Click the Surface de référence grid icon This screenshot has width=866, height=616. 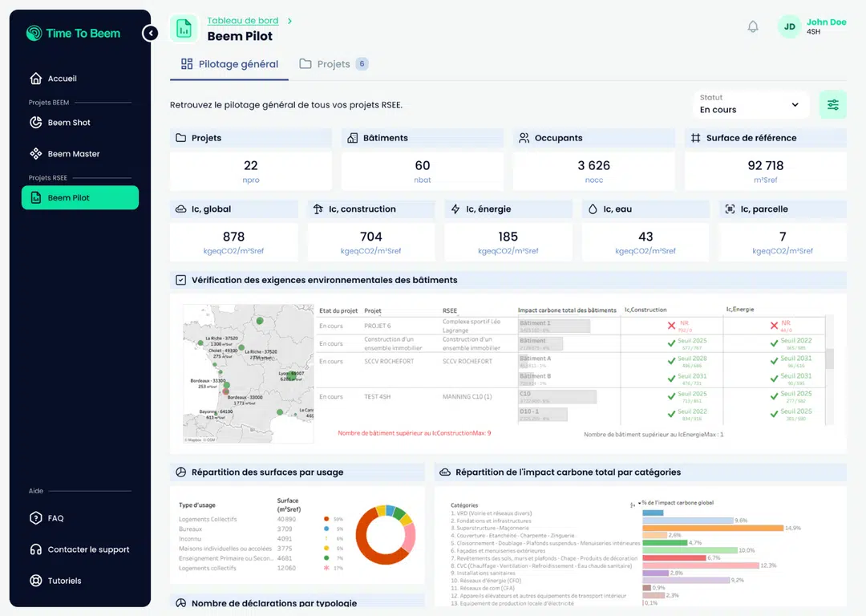(696, 138)
